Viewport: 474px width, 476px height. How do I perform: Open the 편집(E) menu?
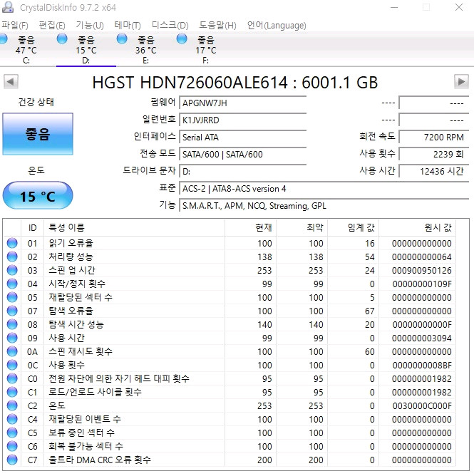(x=52, y=25)
